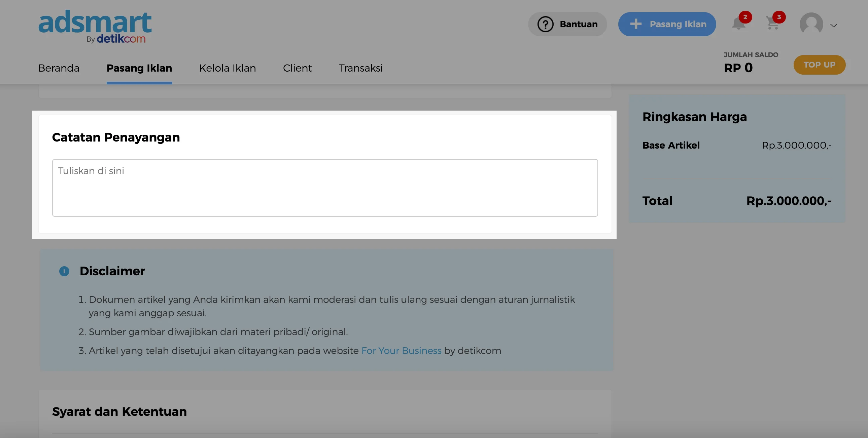Image resolution: width=868 pixels, height=438 pixels.
Task: Select the Pasang Iklan navigation tab
Action: click(139, 68)
